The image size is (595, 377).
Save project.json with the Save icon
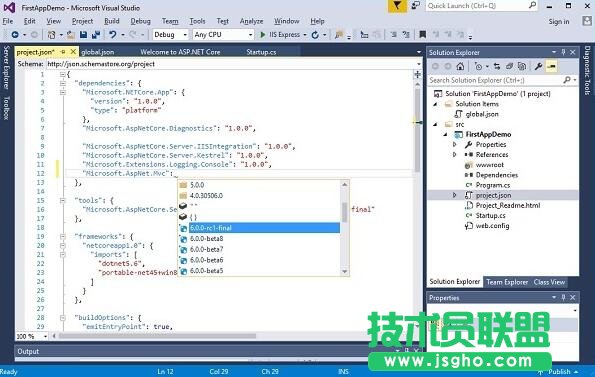83,35
